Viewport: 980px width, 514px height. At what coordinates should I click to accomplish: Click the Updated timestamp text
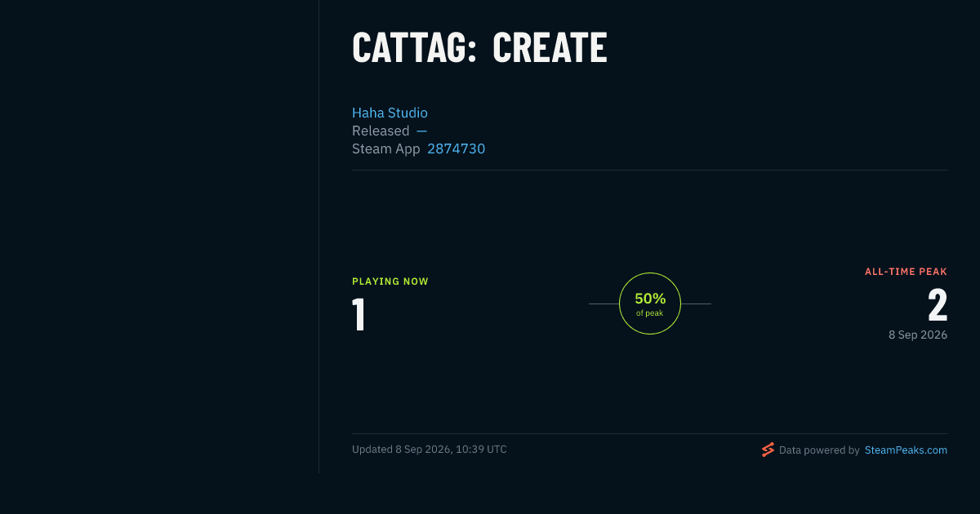(430, 450)
